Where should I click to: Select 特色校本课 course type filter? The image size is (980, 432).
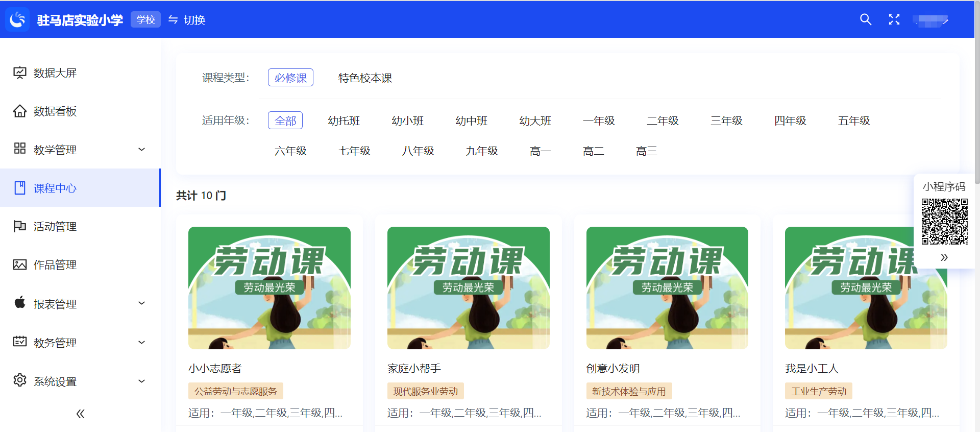365,78
